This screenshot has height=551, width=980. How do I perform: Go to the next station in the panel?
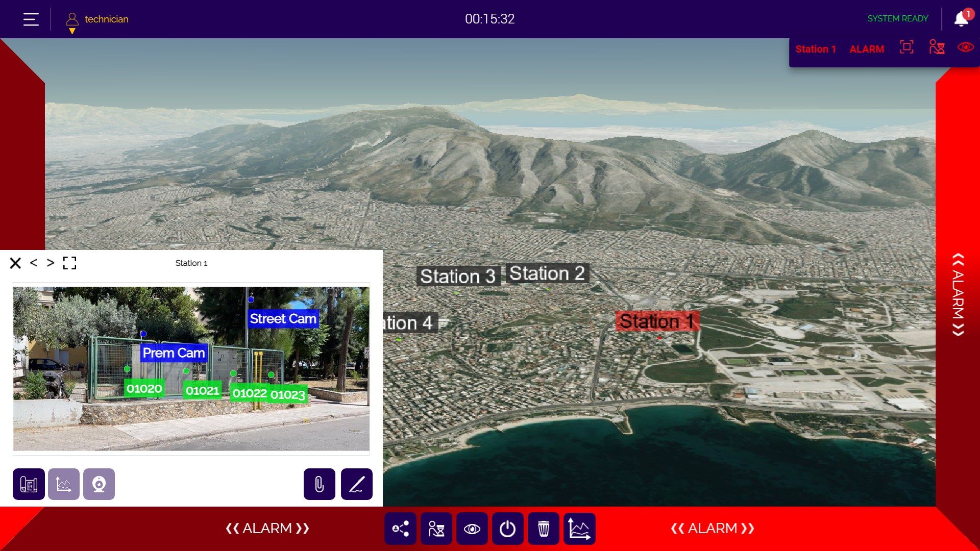coord(50,262)
